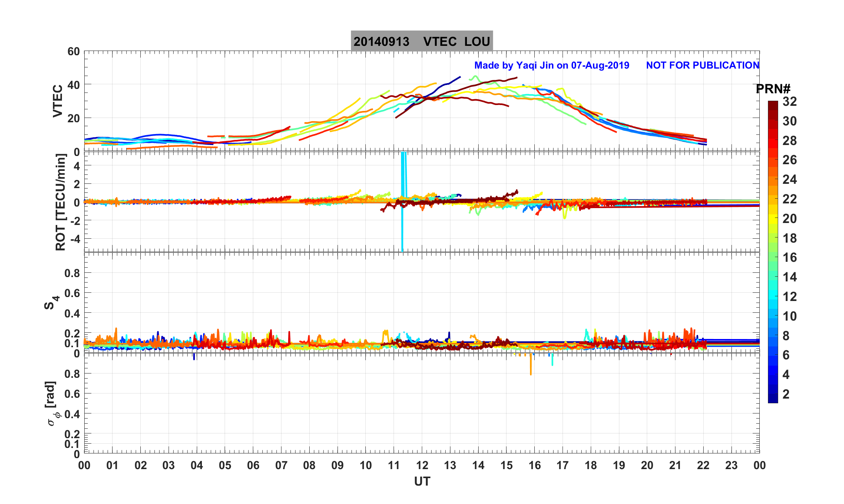Click the colorbar tick label 2
The height and width of the screenshot is (504, 844).
[x=786, y=394]
